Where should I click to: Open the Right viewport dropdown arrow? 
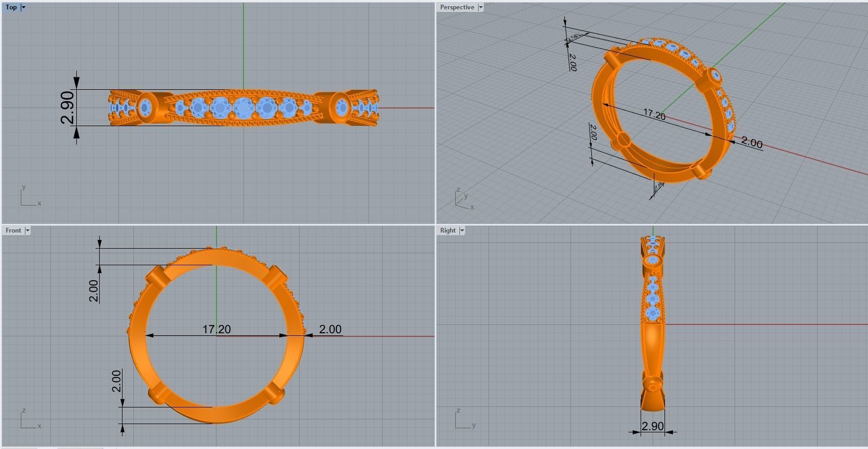(x=462, y=230)
